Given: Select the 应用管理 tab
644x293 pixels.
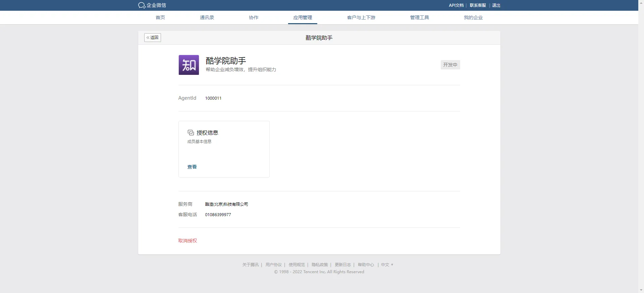Looking at the screenshot, I should pyautogui.click(x=303, y=17).
